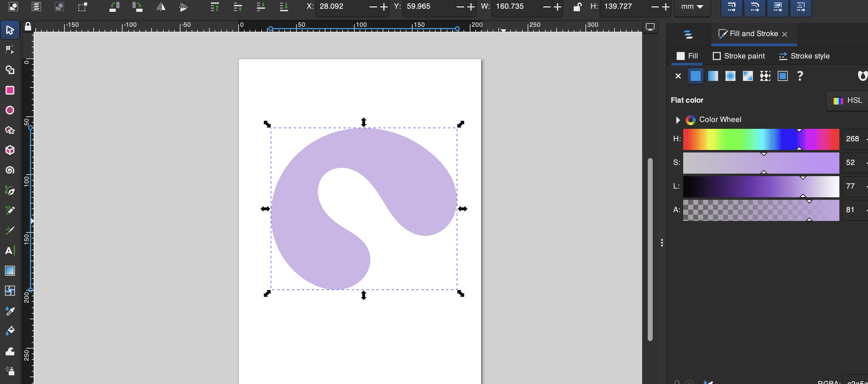The width and height of the screenshot is (868, 384).
Task: Select the Rectangle tool
Action: point(10,90)
